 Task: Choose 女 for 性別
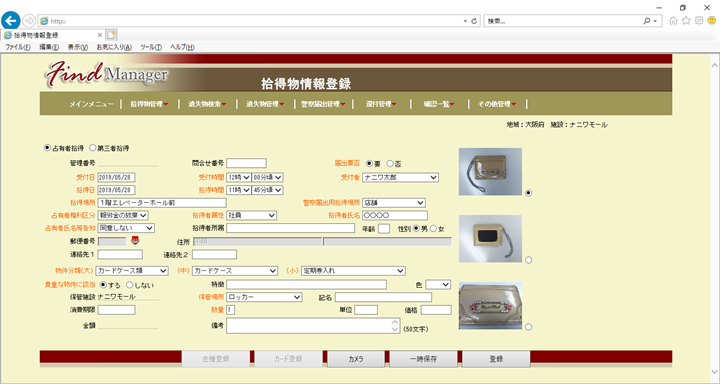click(x=433, y=229)
